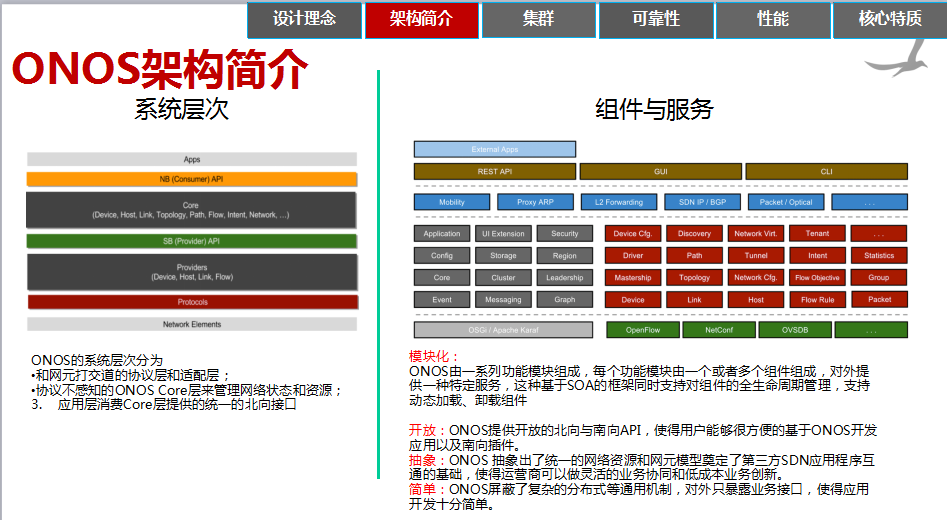Click the Network Virt. box
Image resolution: width=947 pixels, height=520 pixels.
pos(756,234)
